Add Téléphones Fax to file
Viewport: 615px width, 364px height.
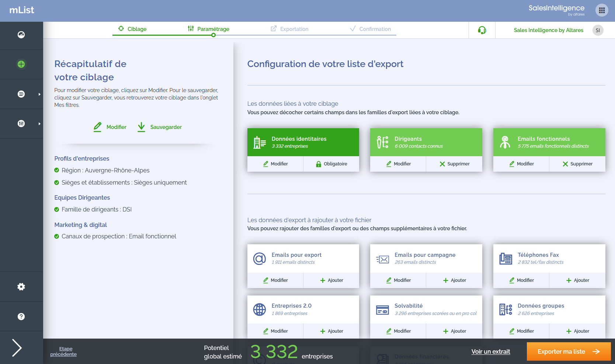coord(577,280)
